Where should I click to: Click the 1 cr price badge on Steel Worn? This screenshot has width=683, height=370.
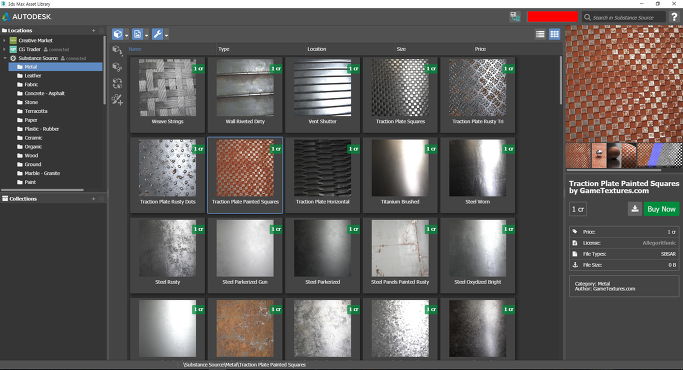[x=508, y=149]
